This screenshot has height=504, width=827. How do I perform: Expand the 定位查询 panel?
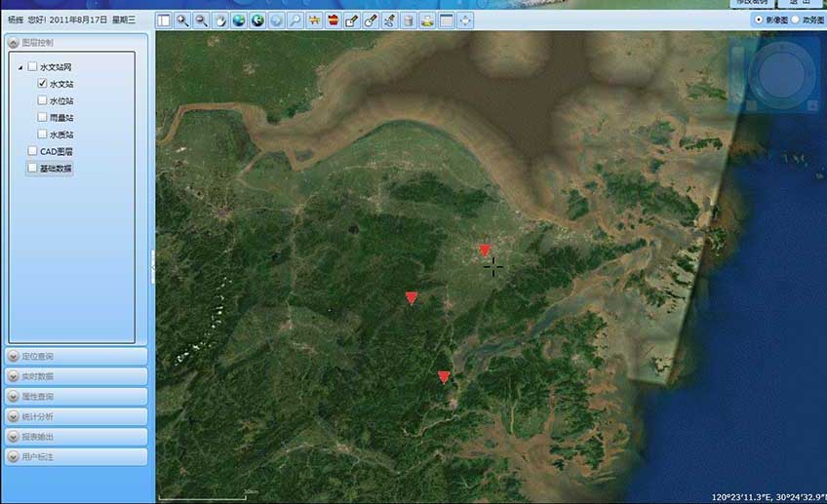tap(76, 357)
